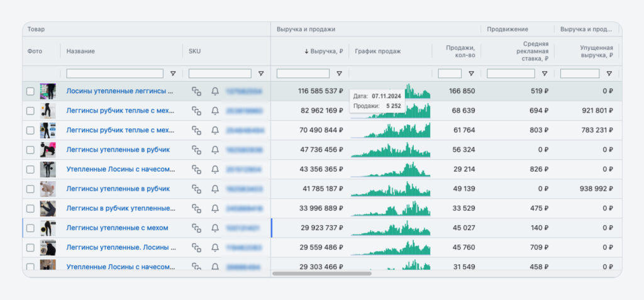The width and height of the screenshot is (644, 300).
Task: Click the copy icon in the 116 585 537 ₽ row
Action: pos(197,91)
